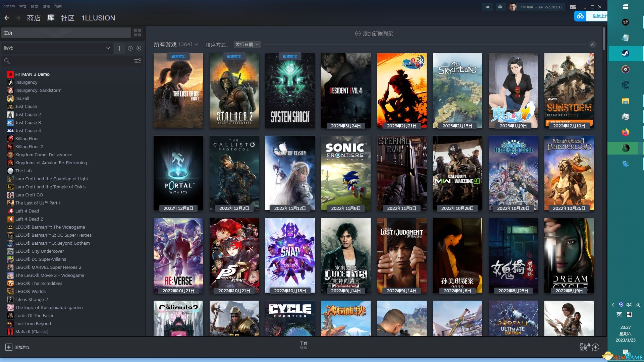Screen dimensions: 644x362
Task: Open advanced filter settings icon
Action: click(x=138, y=61)
